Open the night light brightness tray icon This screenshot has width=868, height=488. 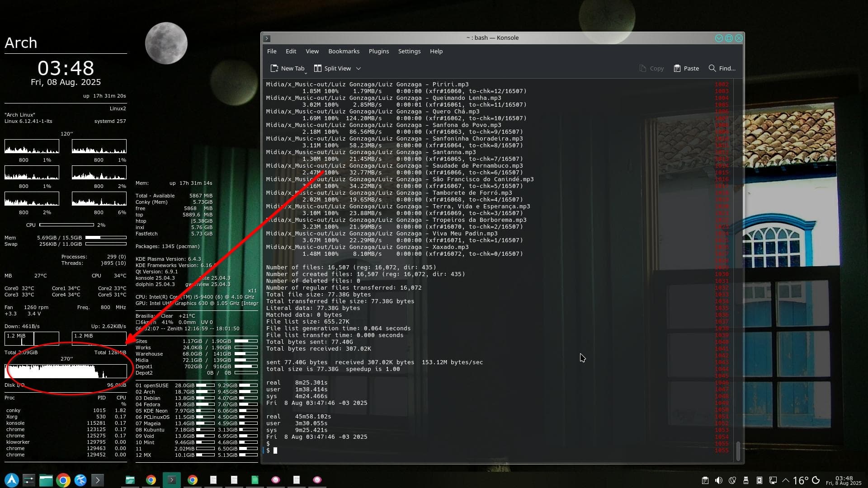point(732,480)
